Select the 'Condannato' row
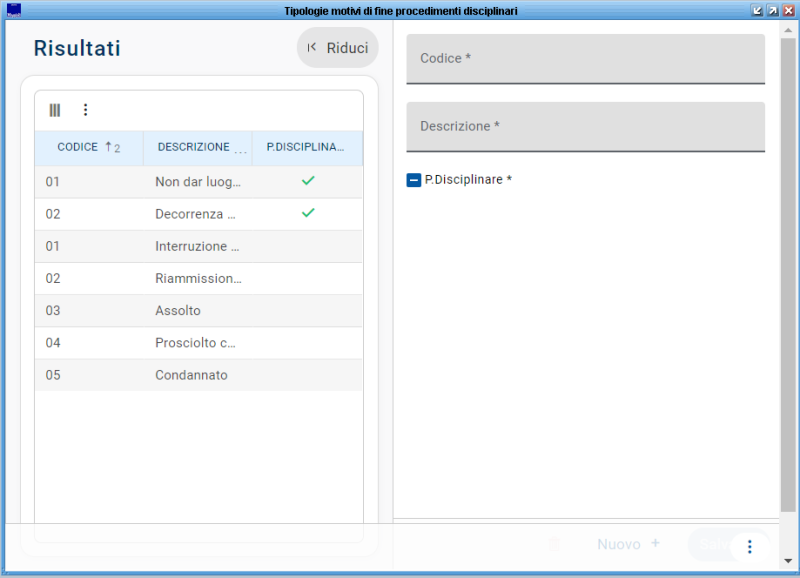800x578 pixels. pyautogui.click(x=198, y=374)
